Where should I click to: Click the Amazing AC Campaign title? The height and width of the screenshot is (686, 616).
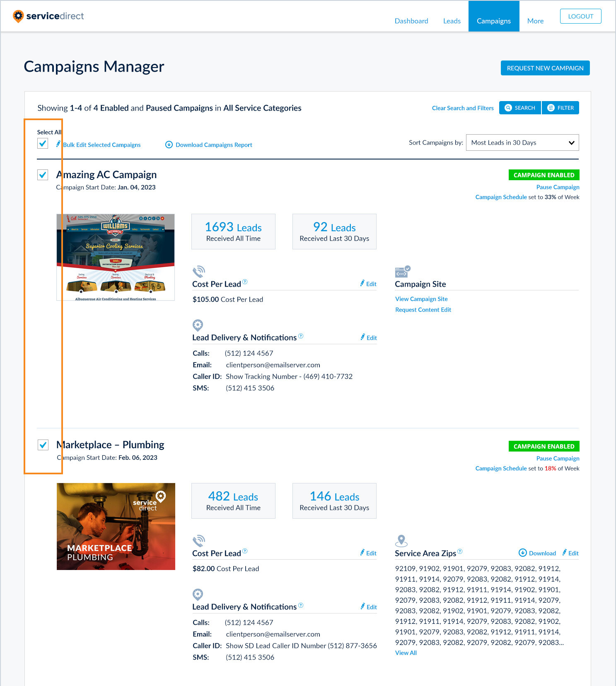[x=106, y=175]
